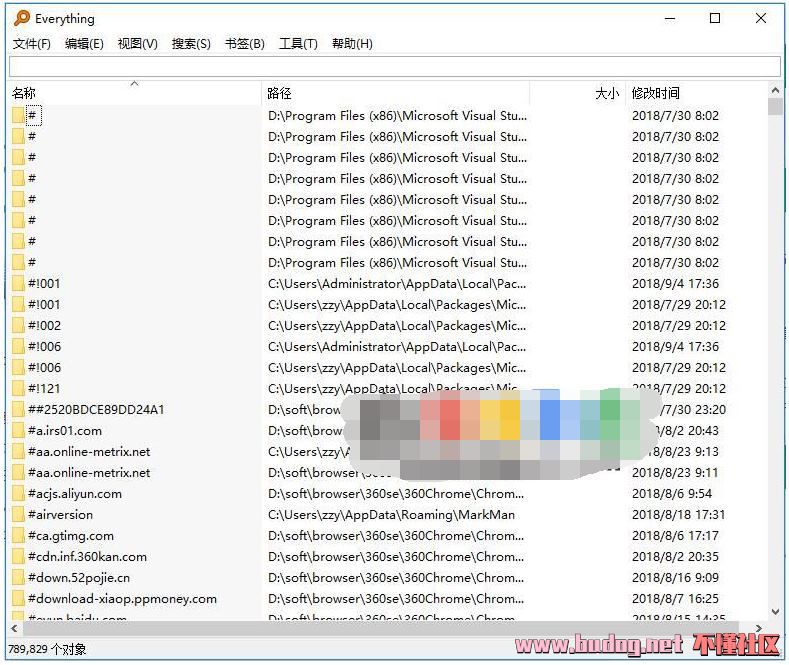Select folder icon of #airversion
Screen dimensions: 789x665
[19, 515]
